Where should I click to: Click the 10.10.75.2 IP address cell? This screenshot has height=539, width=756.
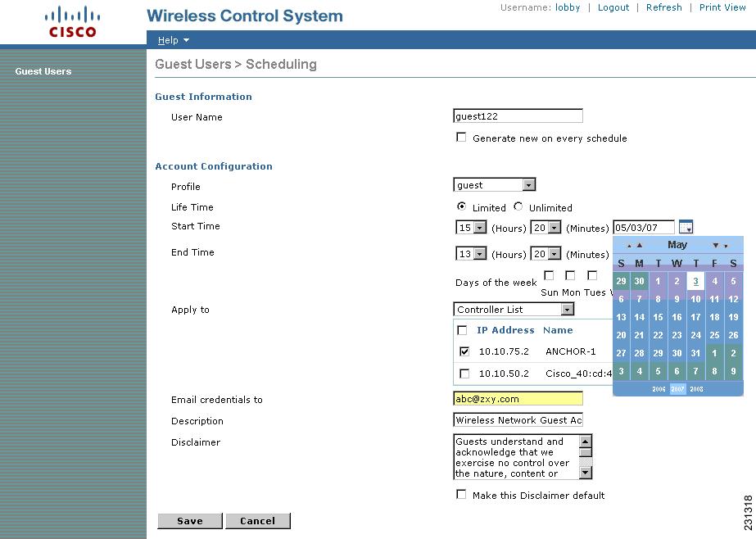pos(504,351)
